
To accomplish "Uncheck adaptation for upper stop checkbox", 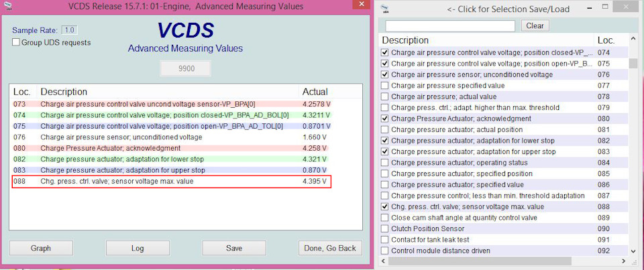I will pos(384,152).
